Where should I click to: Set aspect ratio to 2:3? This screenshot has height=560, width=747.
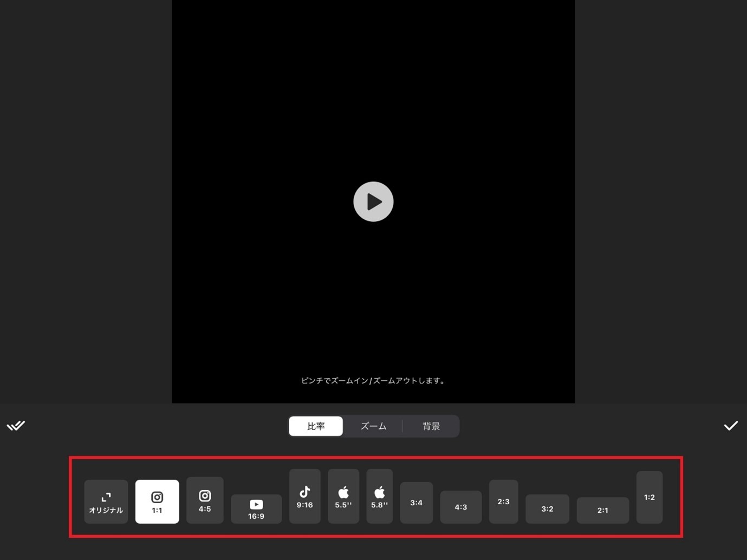coord(503,502)
